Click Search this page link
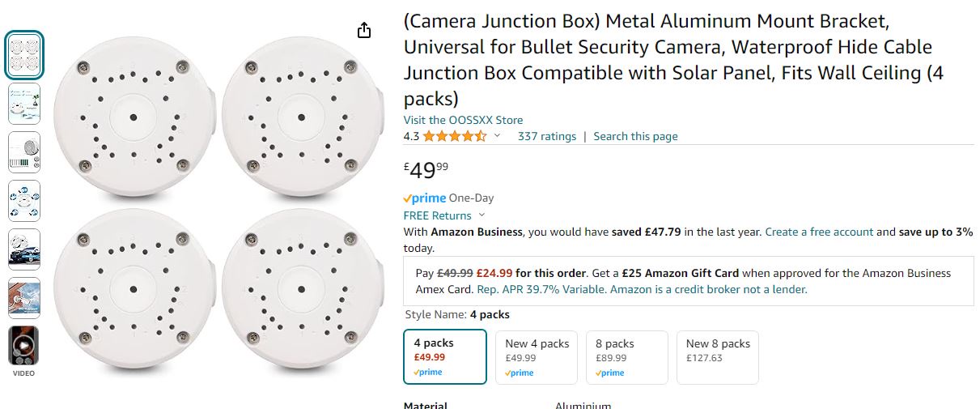This screenshot has width=980, height=409. [x=635, y=136]
